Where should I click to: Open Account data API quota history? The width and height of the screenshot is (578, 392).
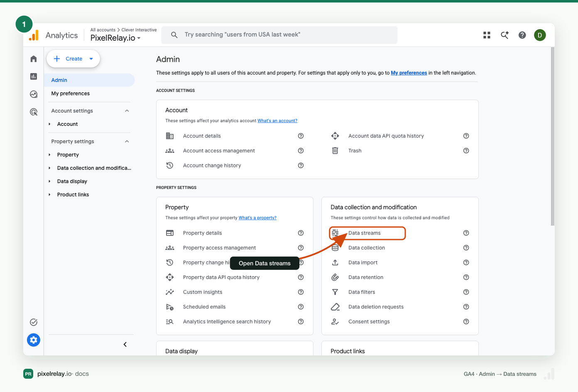click(x=386, y=136)
